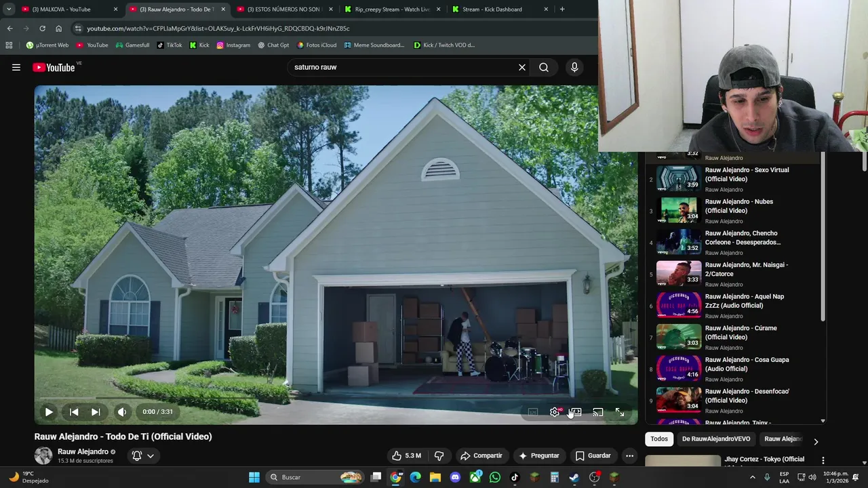Open the apps grid in bookmarks bar
Image resolution: width=868 pixels, height=488 pixels.
pyautogui.click(x=9, y=45)
